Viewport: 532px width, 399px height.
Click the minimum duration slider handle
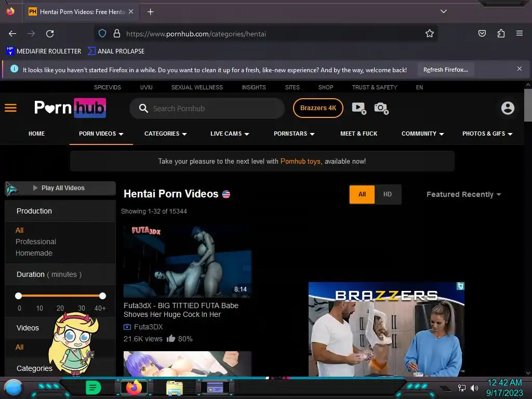pos(19,296)
